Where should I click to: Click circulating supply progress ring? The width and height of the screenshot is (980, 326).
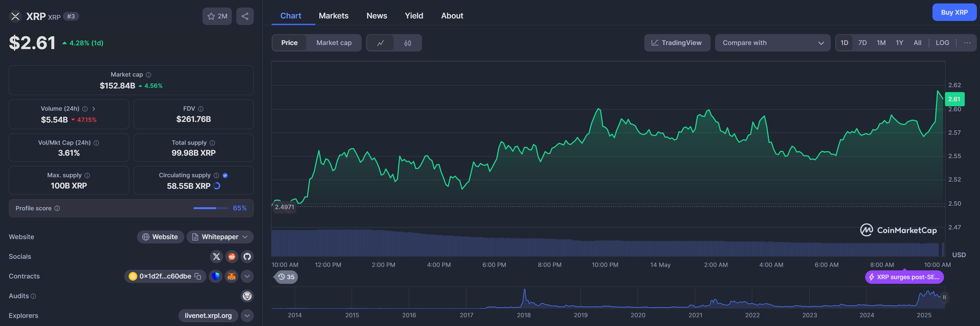point(217,186)
